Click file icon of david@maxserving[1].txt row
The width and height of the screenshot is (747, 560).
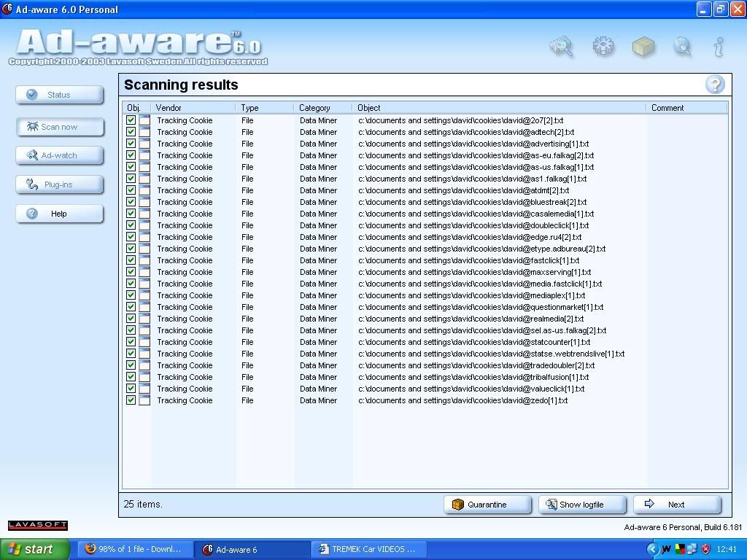coord(144,272)
